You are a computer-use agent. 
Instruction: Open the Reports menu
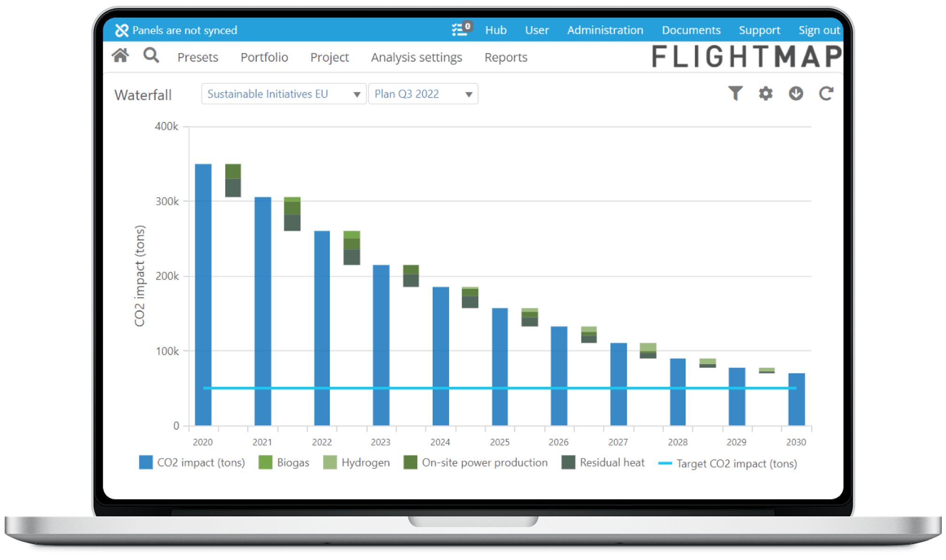coord(505,57)
